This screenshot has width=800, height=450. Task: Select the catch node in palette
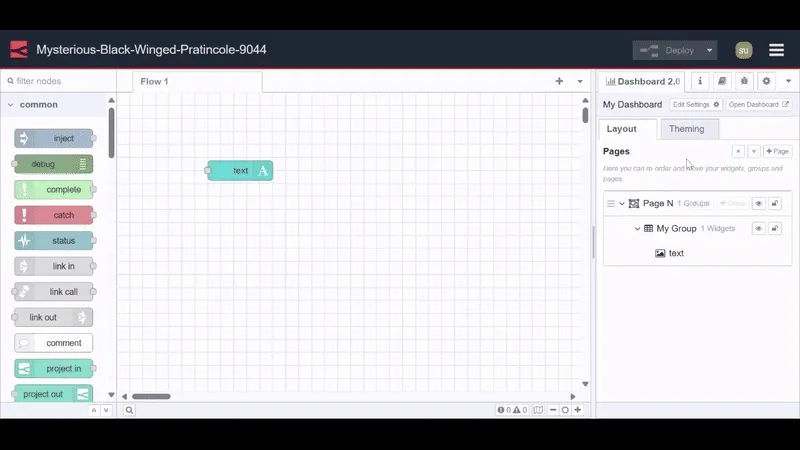click(54, 215)
